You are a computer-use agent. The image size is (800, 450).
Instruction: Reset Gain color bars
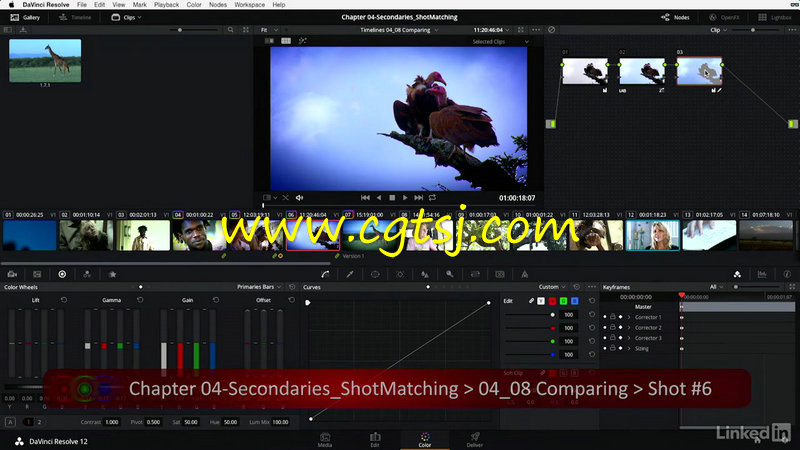click(216, 300)
